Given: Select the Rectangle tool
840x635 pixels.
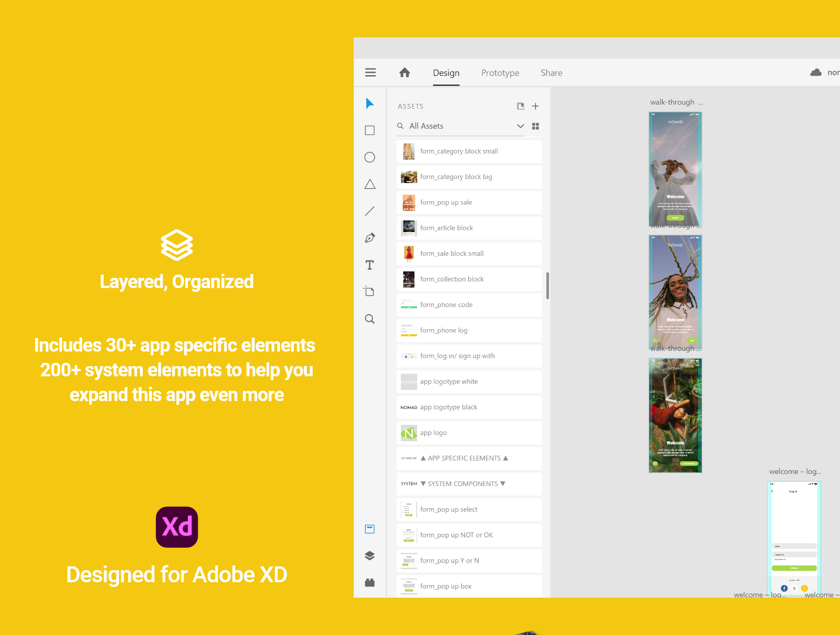Looking at the screenshot, I should (x=370, y=130).
